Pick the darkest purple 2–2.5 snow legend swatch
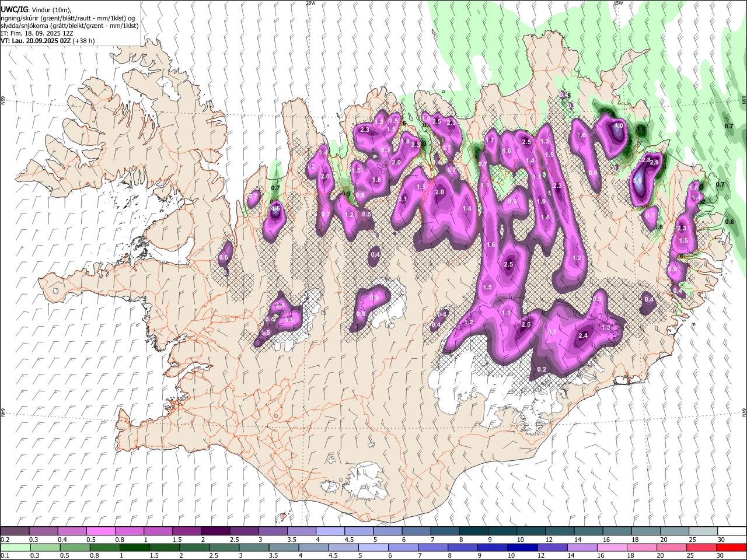Screen dimensions: 747x560 (x=215, y=531)
